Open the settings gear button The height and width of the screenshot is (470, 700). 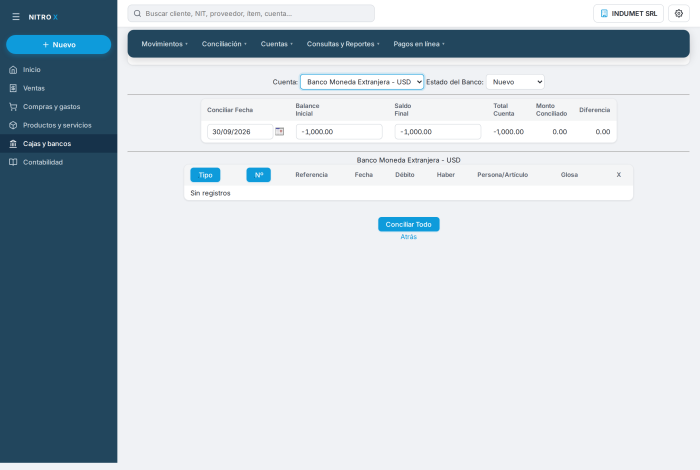coord(679,13)
